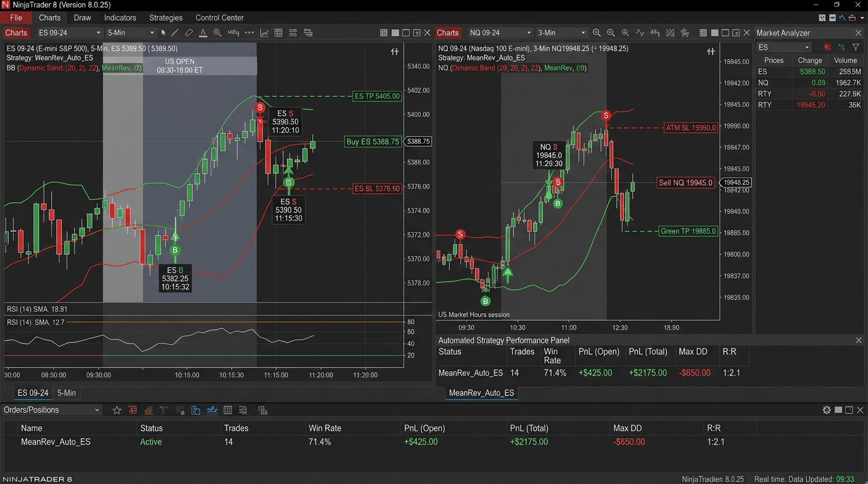Viewport: 868px width, 484px height.
Task: Open the Market Analyzer ES dropdown
Action: click(x=784, y=47)
